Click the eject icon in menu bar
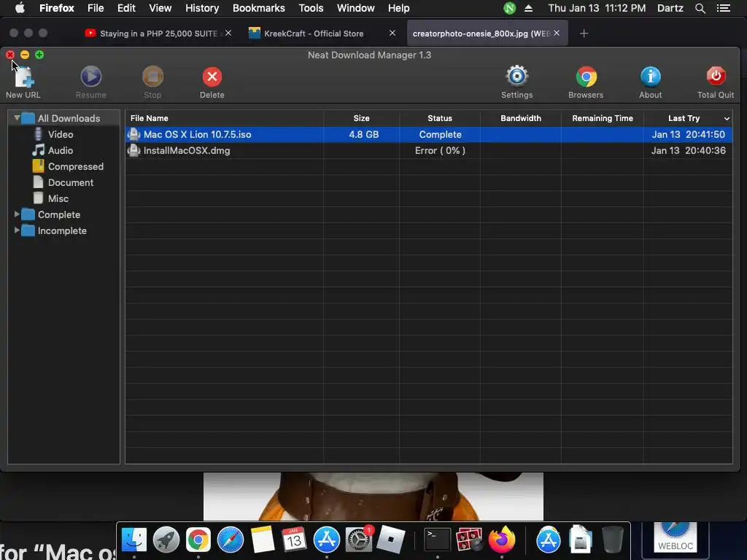Screen dimensions: 747x560 tap(528, 8)
